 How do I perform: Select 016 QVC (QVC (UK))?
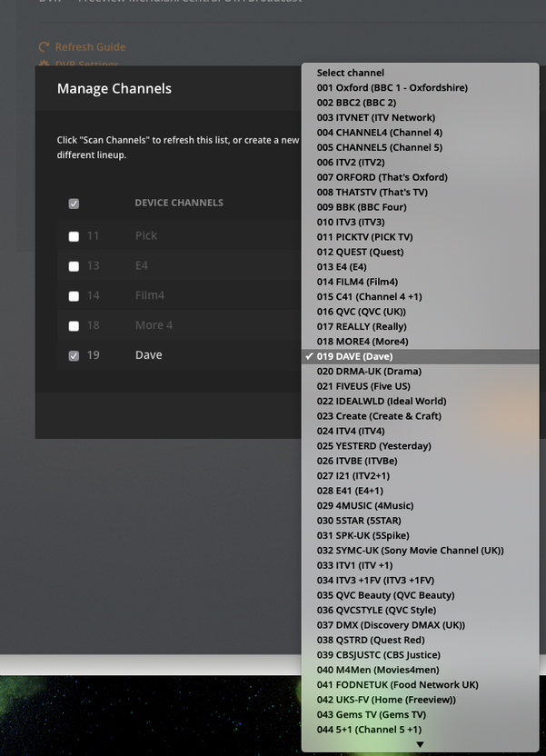[421, 312]
